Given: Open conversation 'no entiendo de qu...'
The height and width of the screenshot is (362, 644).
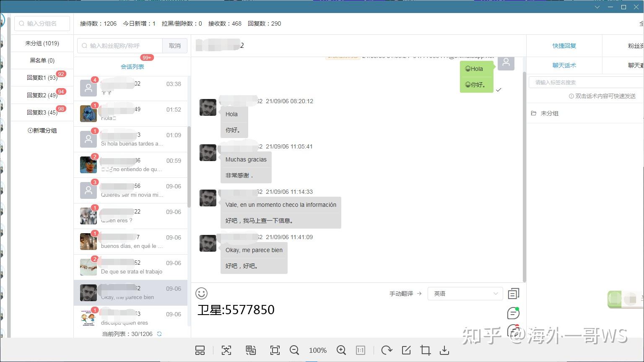Looking at the screenshot, I should 130,165.
